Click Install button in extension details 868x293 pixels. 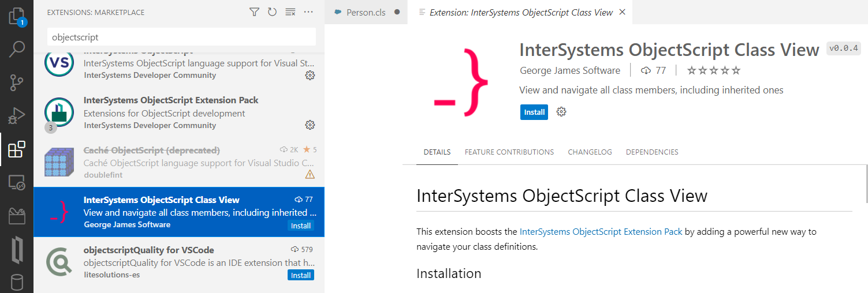534,112
